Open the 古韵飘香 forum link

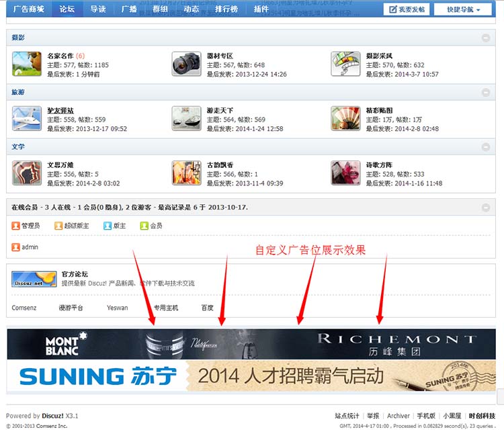(x=220, y=165)
